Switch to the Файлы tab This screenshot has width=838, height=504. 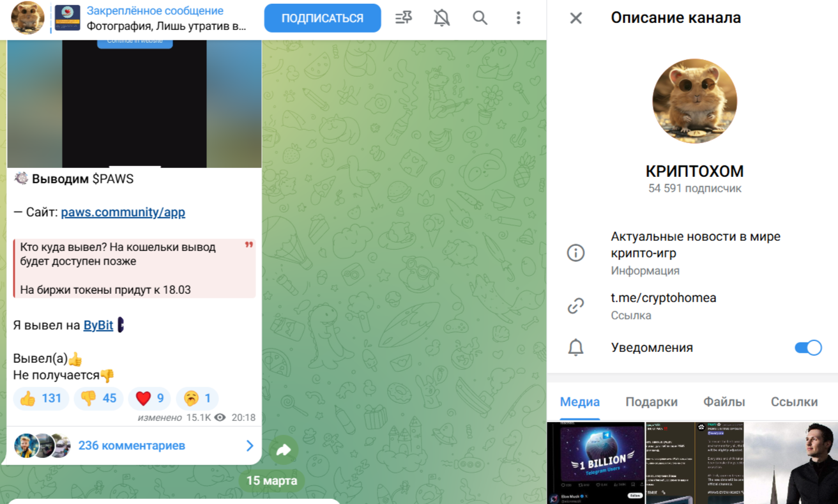click(724, 402)
